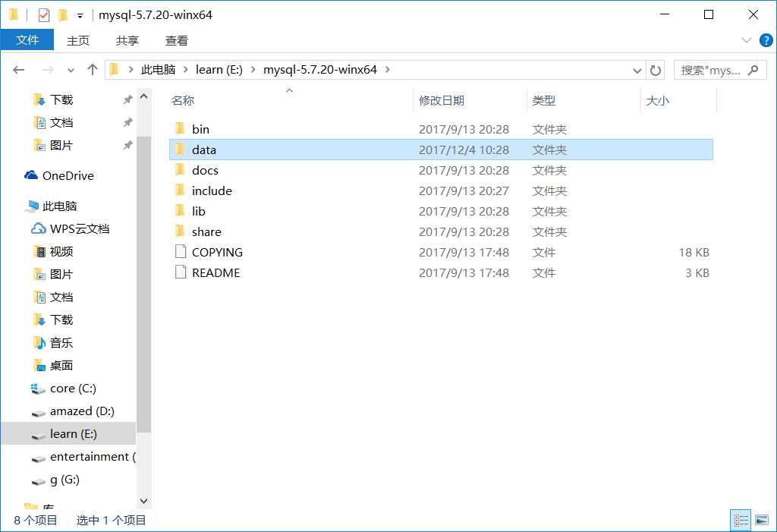Switch to the 共享 ribbon tab
The height and width of the screenshot is (532, 777).
coord(127,41)
